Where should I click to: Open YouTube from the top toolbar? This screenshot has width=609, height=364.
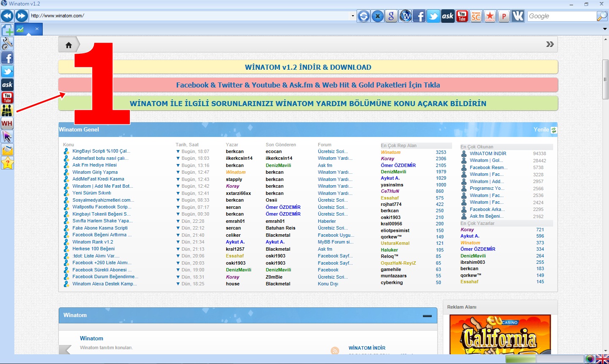click(462, 16)
